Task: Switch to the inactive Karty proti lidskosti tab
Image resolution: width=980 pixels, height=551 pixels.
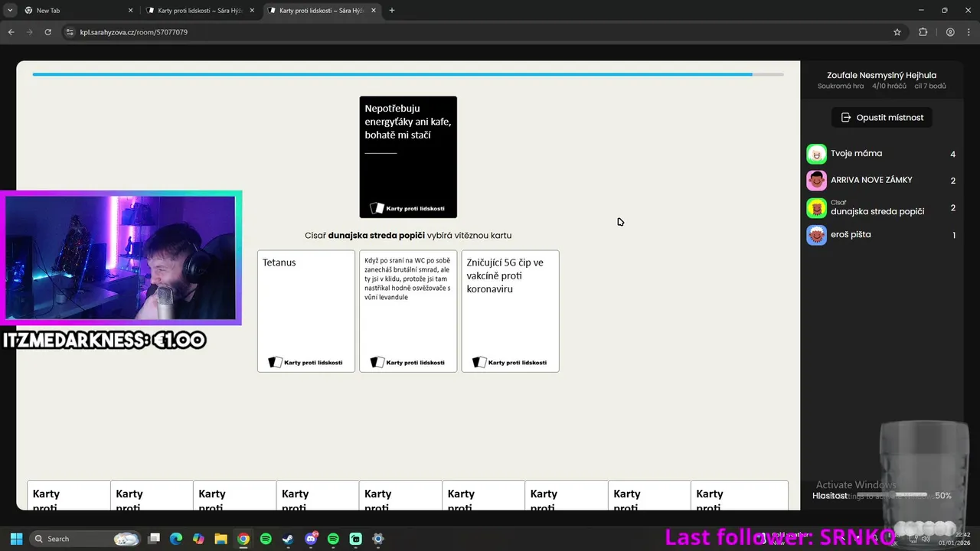Action: pyautogui.click(x=201, y=11)
